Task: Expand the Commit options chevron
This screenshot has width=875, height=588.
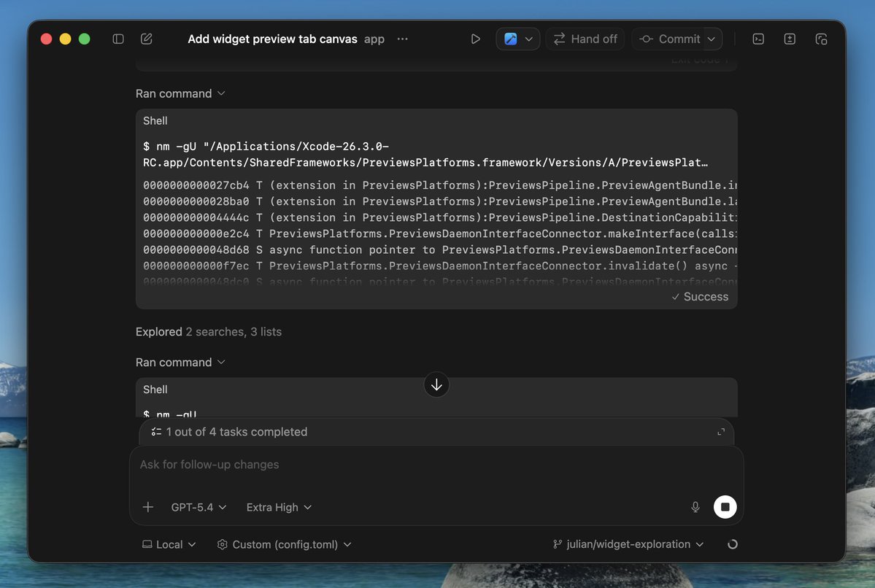Action: click(712, 39)
